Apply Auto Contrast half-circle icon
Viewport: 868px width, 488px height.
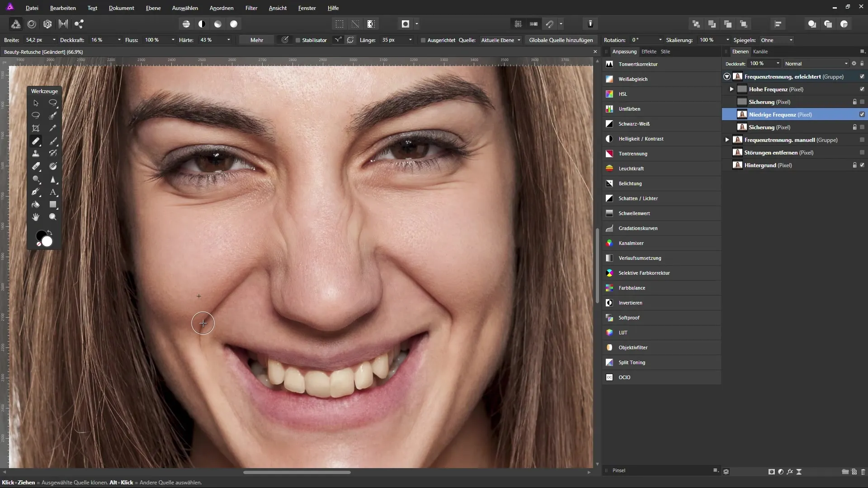click(202, 24)
